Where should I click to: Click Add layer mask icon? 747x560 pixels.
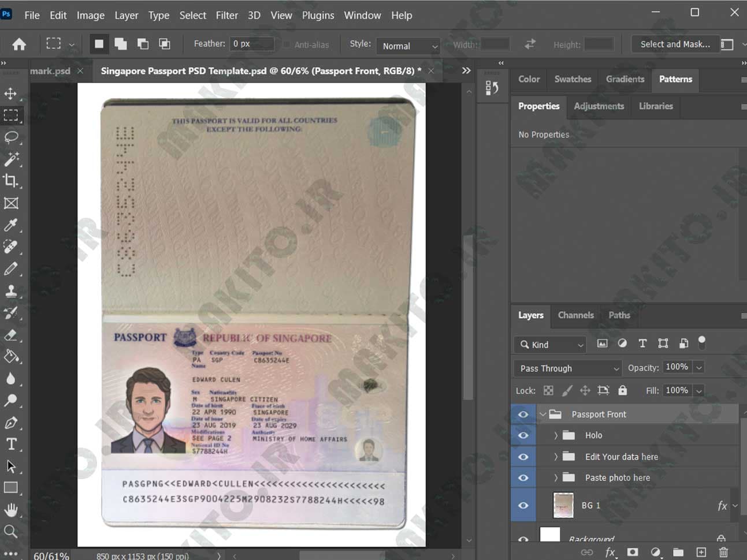coord(633,552)
